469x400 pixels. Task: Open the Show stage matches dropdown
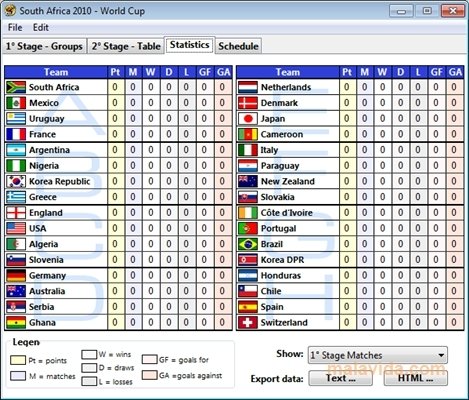pos(378,355)
